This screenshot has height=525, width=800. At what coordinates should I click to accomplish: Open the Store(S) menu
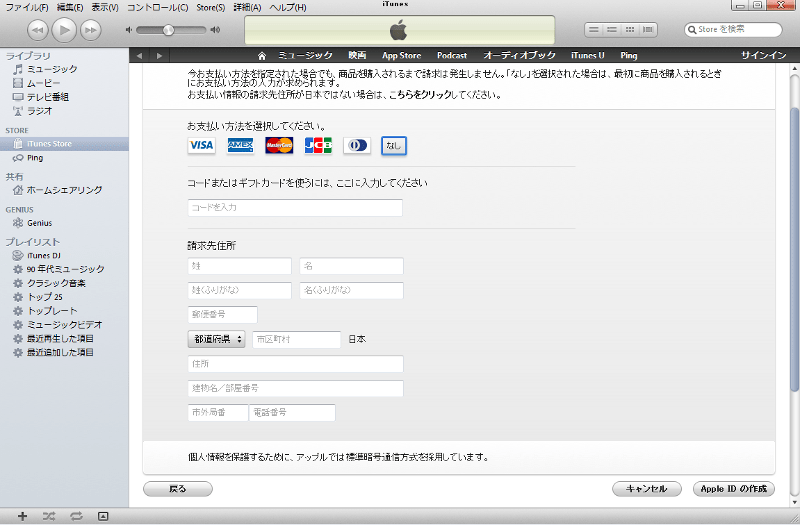211,7
